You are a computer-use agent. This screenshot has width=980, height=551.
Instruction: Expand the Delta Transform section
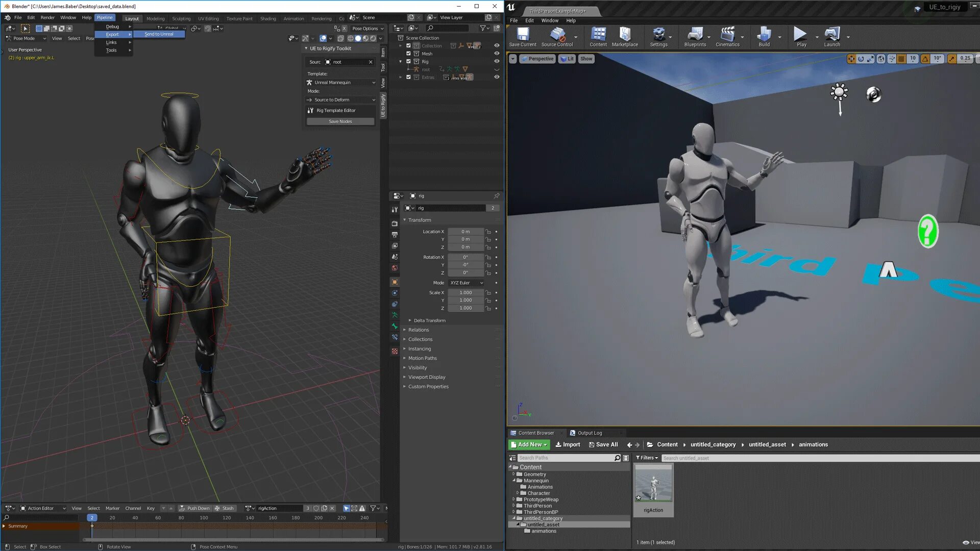(x=429, y=321)
